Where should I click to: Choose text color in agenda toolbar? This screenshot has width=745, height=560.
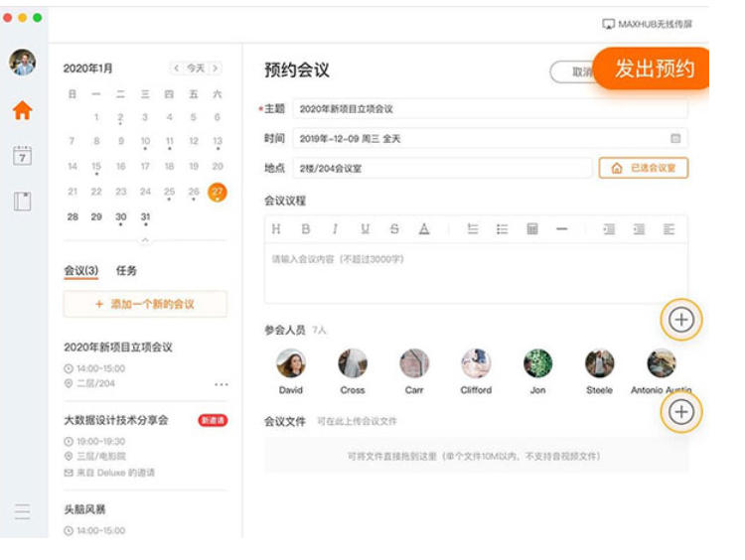tap(424, 229)
